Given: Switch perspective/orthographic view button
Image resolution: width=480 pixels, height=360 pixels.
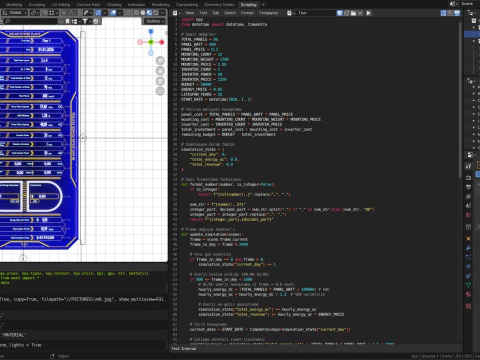Looking at the screenshot, I should [x=160, y=91].
